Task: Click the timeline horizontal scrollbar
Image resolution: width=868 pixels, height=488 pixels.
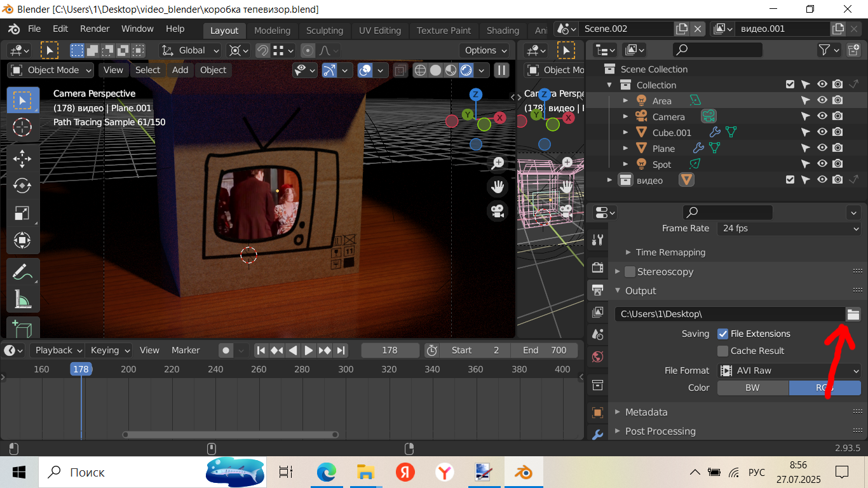Action: point(230,435)
